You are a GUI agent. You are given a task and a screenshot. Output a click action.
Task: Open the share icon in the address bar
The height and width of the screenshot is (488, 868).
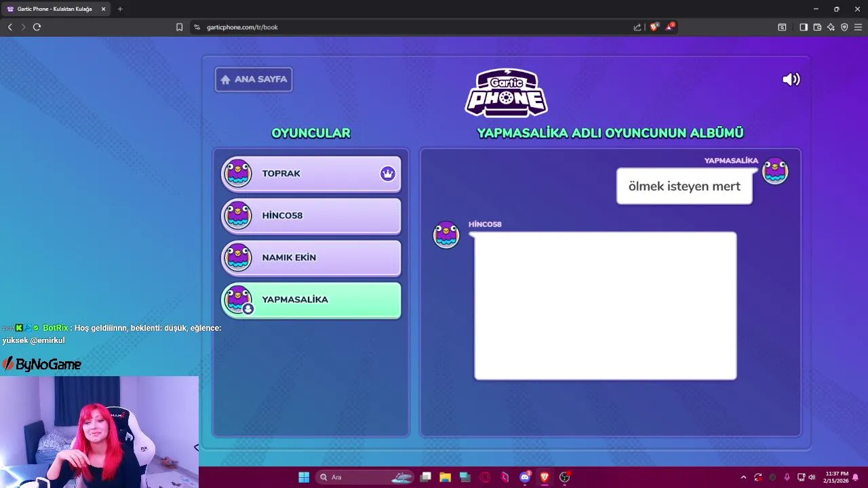[x=637, y=27]
